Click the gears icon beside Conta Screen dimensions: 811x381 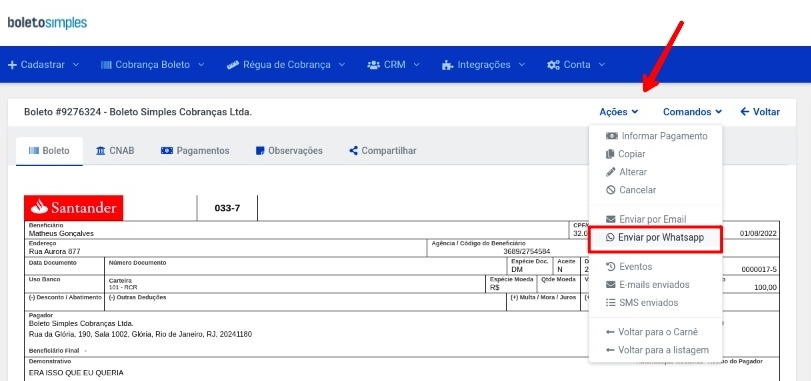553,65
